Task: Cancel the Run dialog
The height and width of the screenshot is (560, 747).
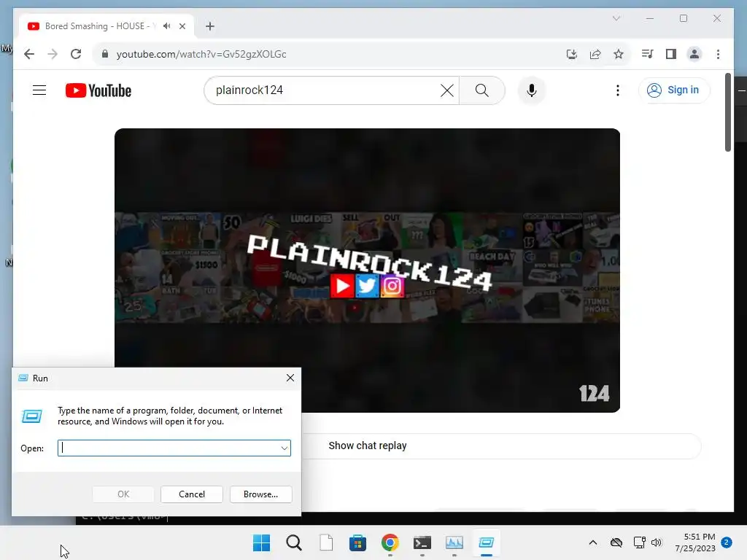Action: [x=192, y=494]
